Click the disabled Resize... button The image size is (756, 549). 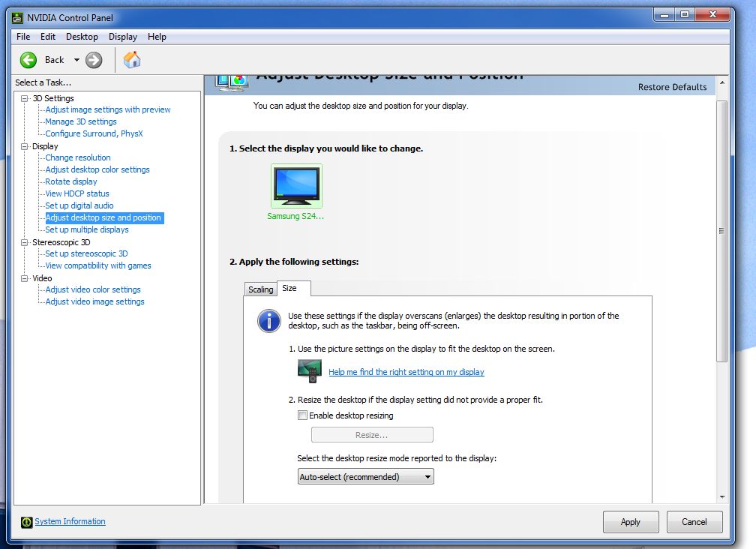tap(372, 435)
